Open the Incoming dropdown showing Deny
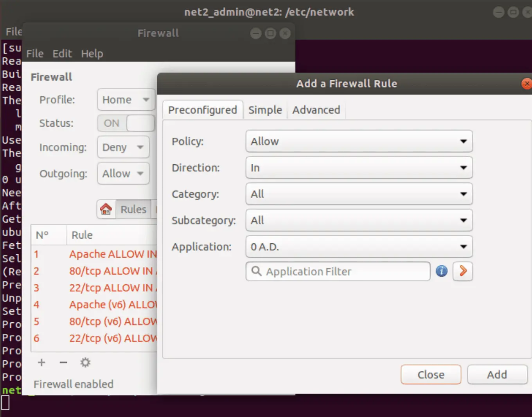The width and height of the screenshot is (532, 417). [x=123, y=147]
